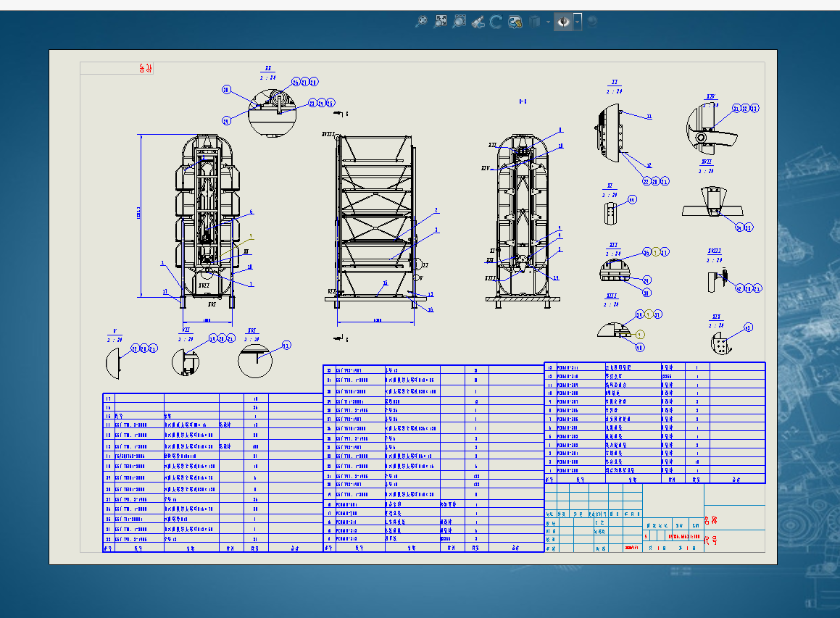Click the red date entry in the title block
This screenshot has width=840, height=618.
(631, 548)
